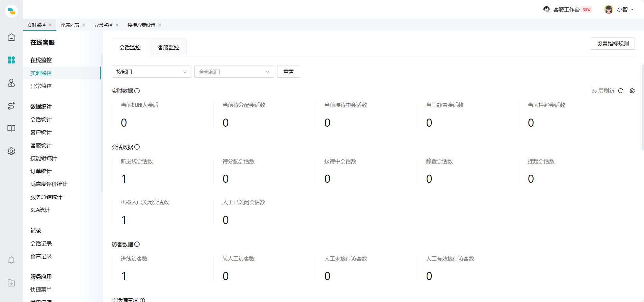Open the settings gear in left rail

click(11, 151)
